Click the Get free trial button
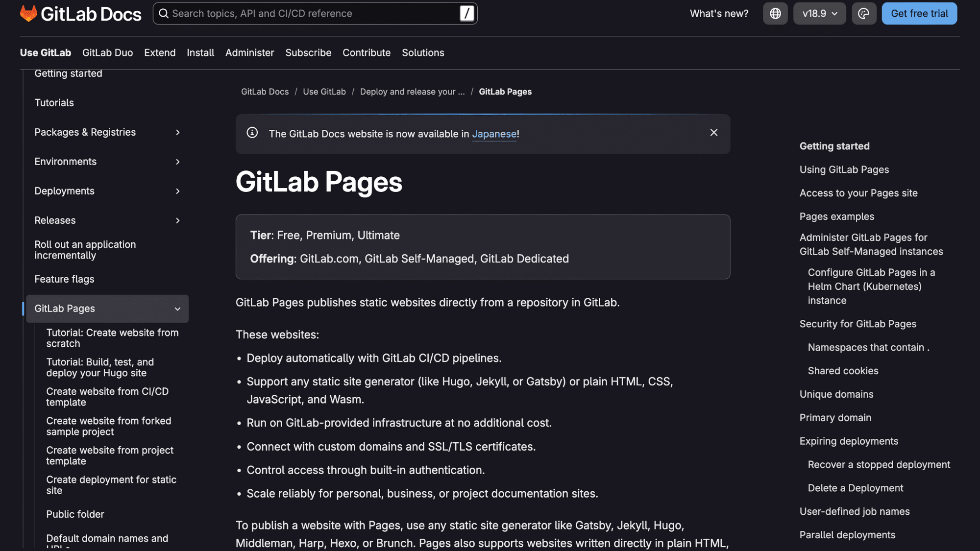 [919, 13]
